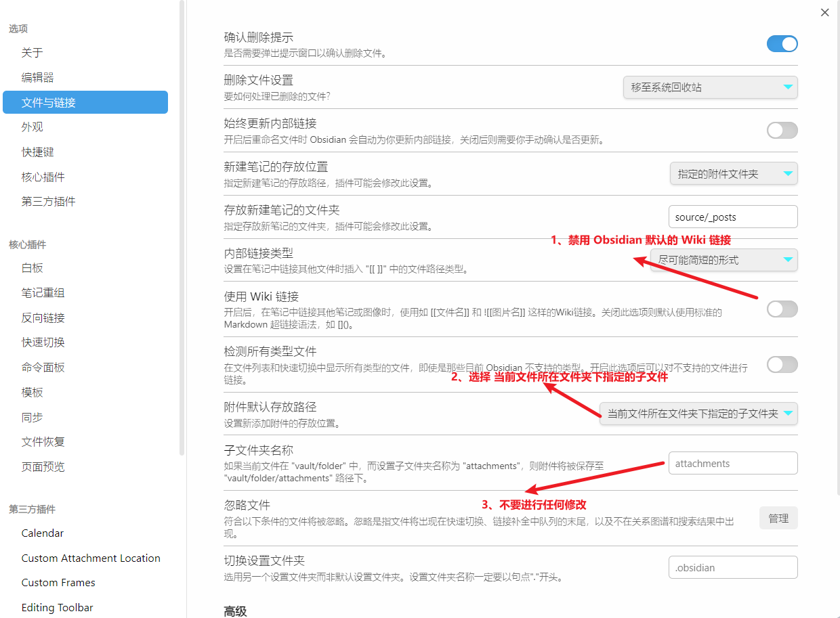Expand the 新建笔记的存放位置 dropdown
The image size is (840, 618).
point(733,174)
